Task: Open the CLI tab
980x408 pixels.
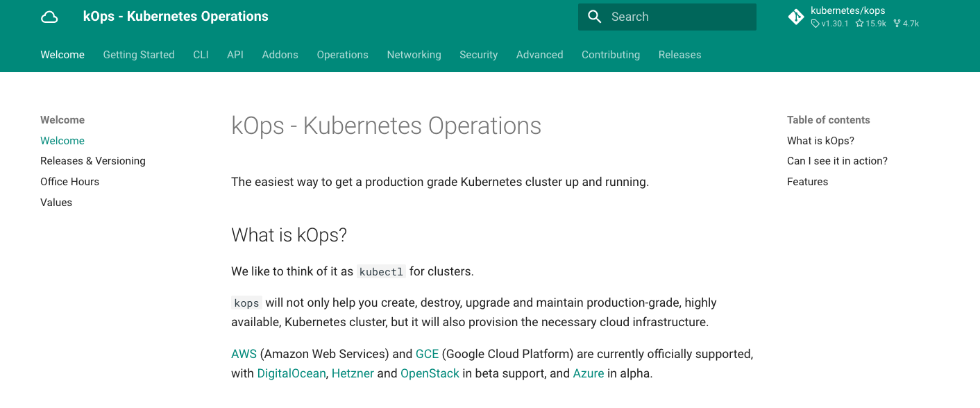Action: [201, 55]
